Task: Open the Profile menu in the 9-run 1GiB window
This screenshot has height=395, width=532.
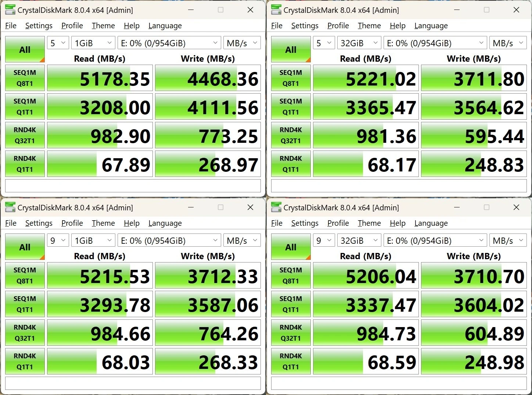Action: [x=72, y=223]
